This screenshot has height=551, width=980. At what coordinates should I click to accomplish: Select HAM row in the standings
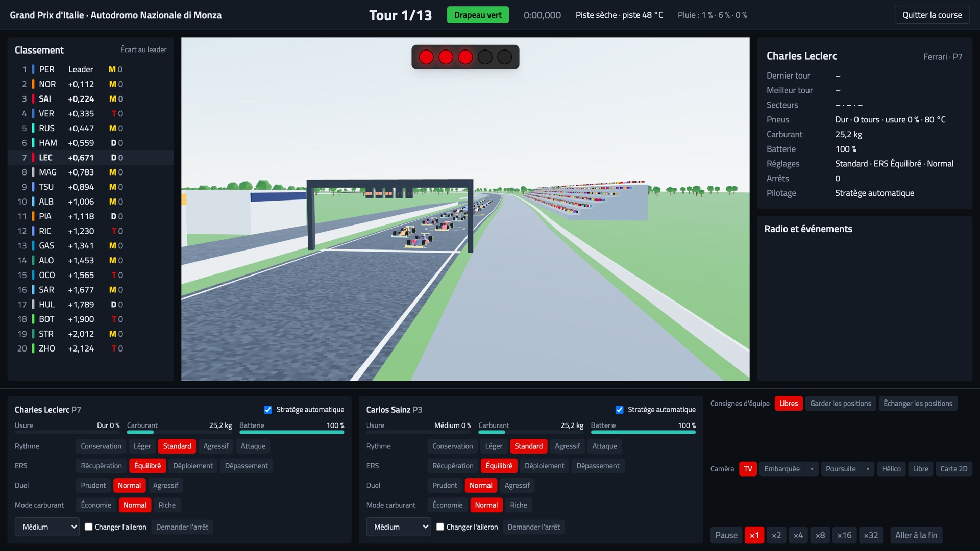click(x=91, y=143)
